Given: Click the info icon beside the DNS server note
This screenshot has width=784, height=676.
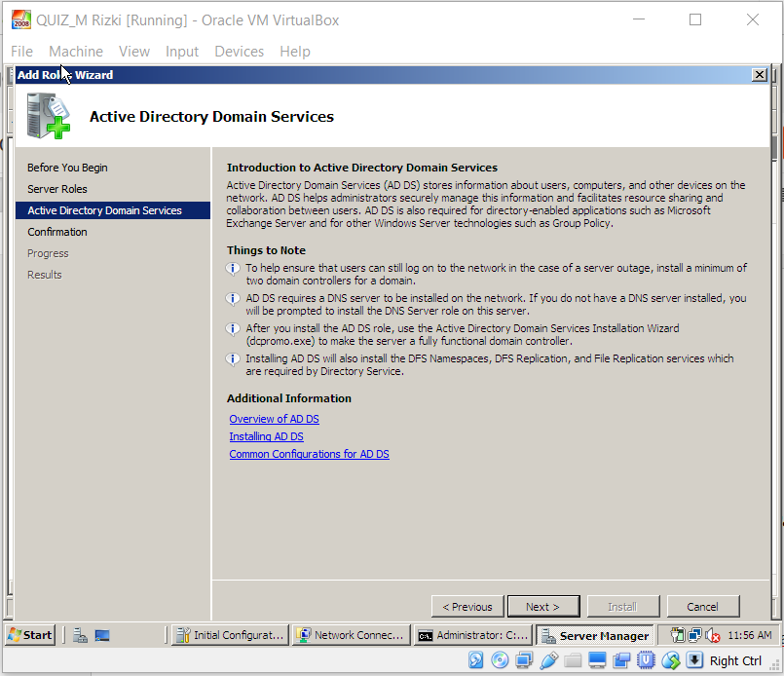Looking at the screenshot, I should [233, 298].
